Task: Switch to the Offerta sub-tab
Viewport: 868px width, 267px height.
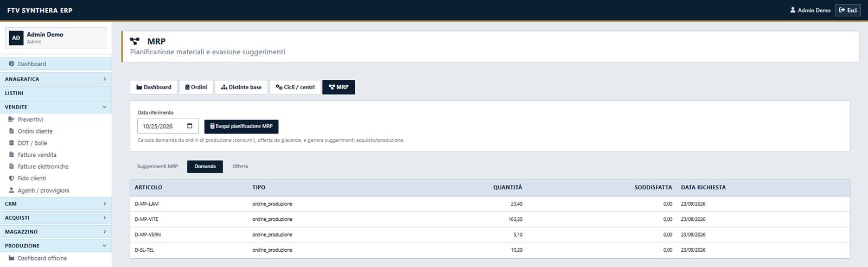Action: (x=240, y=167)
